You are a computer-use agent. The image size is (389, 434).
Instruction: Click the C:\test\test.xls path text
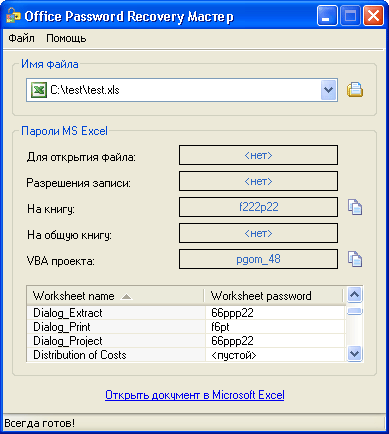(85, 90)
